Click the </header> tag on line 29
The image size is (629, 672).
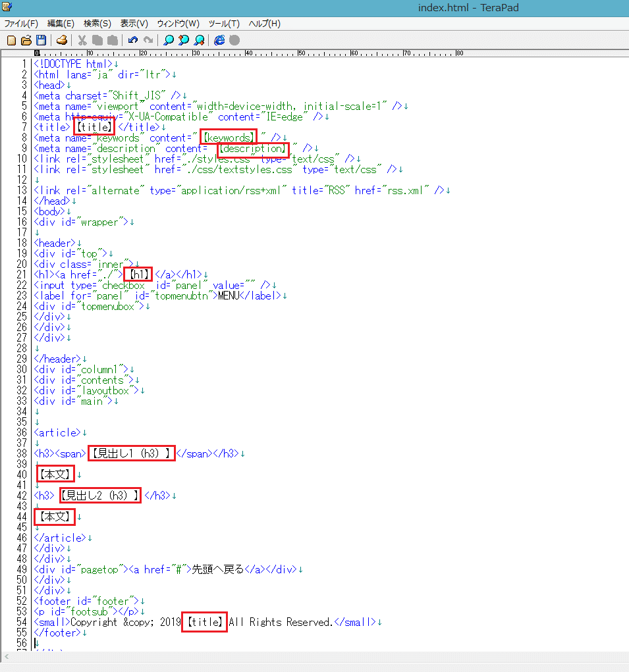(57, 359)
